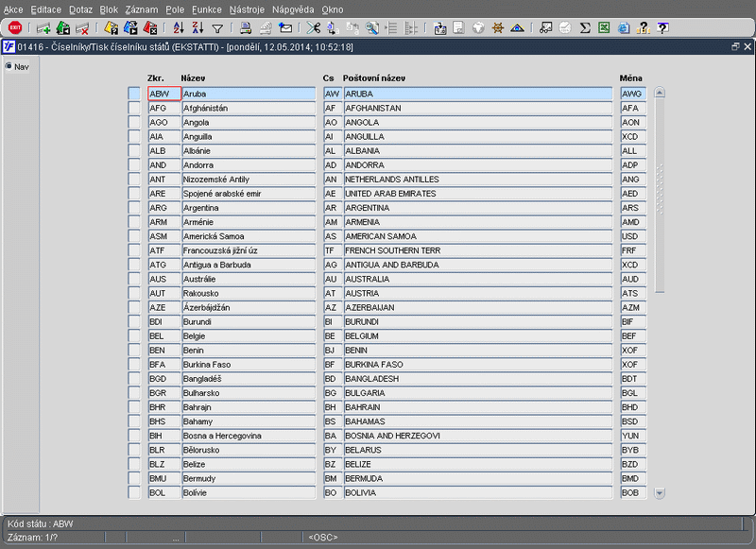
Task: Click the AUT code field
Action: click(x=164, y=293)
